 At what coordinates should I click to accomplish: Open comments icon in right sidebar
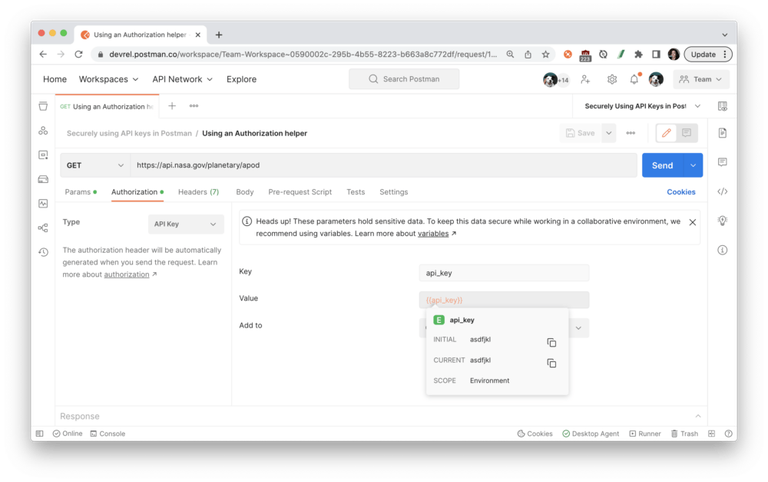coord(722,162)
